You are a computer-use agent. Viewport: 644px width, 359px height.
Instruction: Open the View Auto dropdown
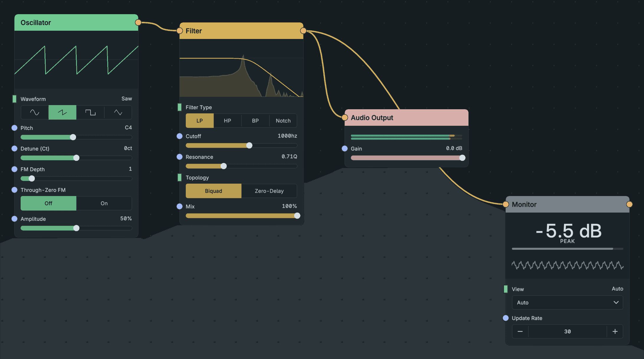[567, 303]
